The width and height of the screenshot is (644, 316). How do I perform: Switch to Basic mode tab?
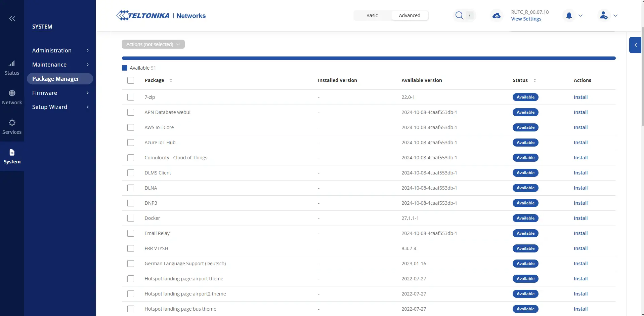[x=372, y=15]
